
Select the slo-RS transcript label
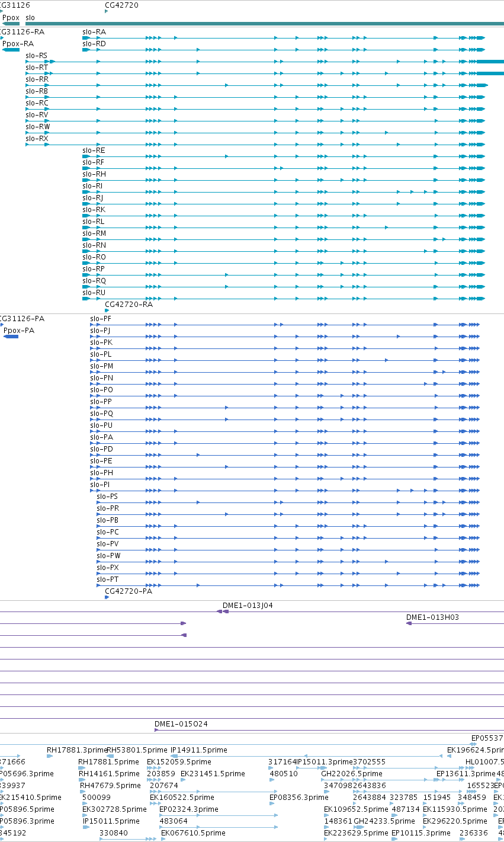coord(37,56)
